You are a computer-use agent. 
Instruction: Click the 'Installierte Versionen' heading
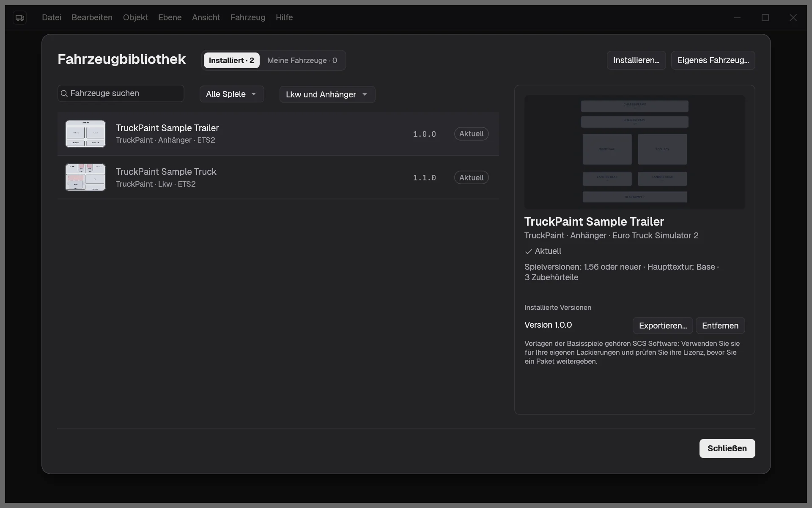click(558, 307)
